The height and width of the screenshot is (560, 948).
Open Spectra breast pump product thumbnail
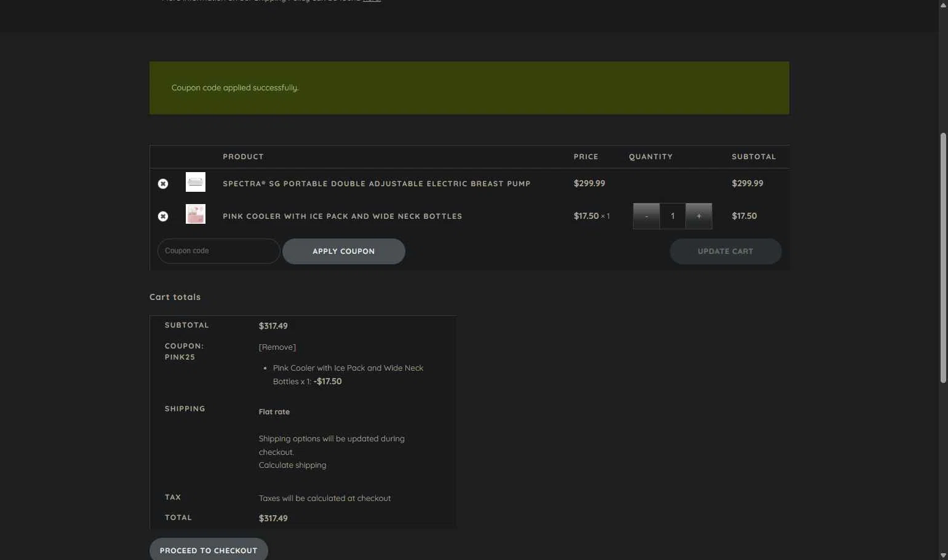196,182
